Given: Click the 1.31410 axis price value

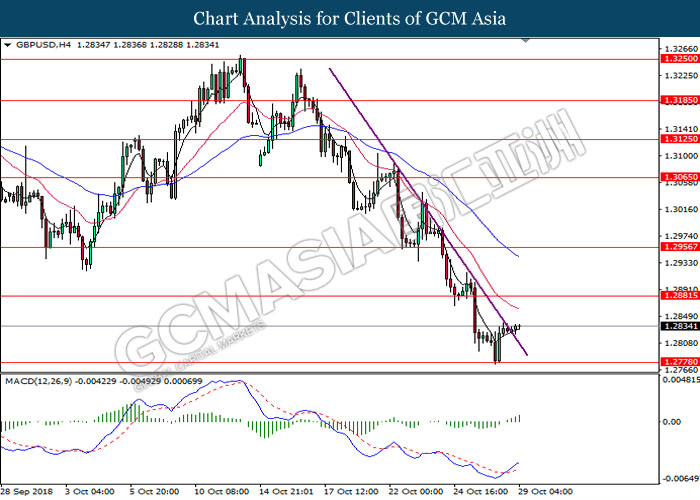Looking at the screenshot, I should tap(681, 129).
